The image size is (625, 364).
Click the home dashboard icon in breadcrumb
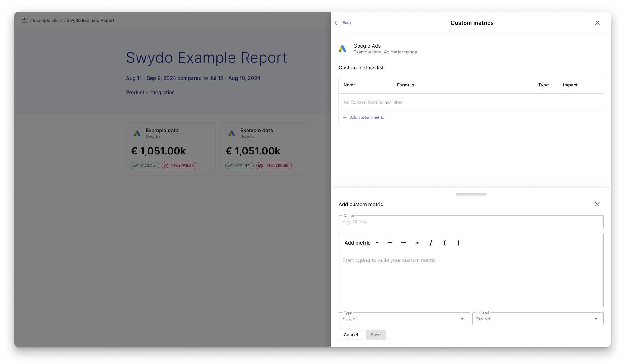pyautogui.click(x=25, y=20)
